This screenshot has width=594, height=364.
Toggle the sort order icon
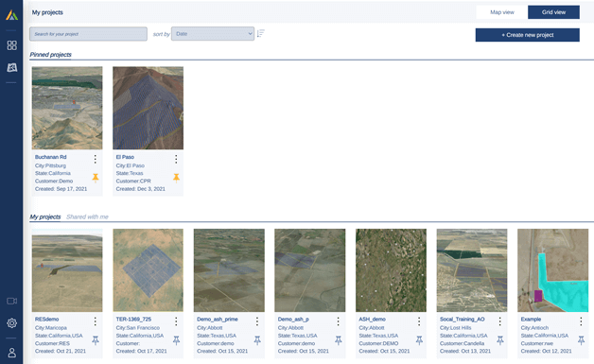click(x=261, y=34)
